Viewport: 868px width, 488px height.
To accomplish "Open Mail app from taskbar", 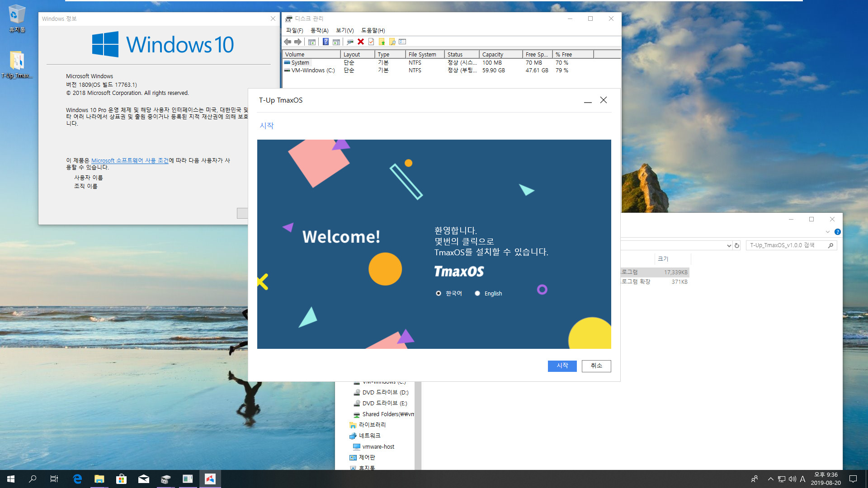I will point(144,479).
